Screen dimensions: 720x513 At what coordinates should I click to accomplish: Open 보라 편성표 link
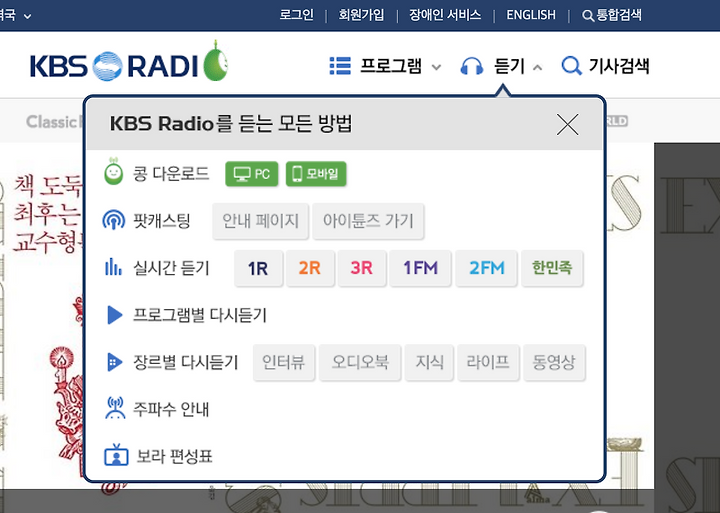174,456
